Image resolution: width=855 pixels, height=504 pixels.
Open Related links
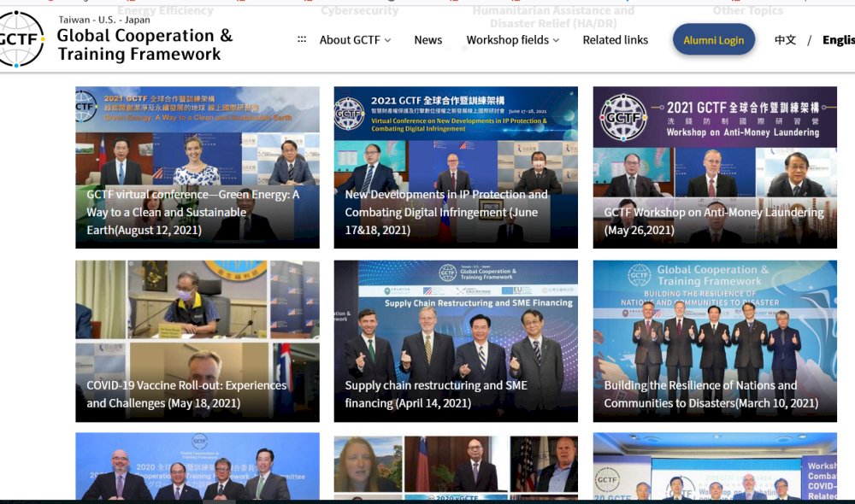tap(615, 40)
